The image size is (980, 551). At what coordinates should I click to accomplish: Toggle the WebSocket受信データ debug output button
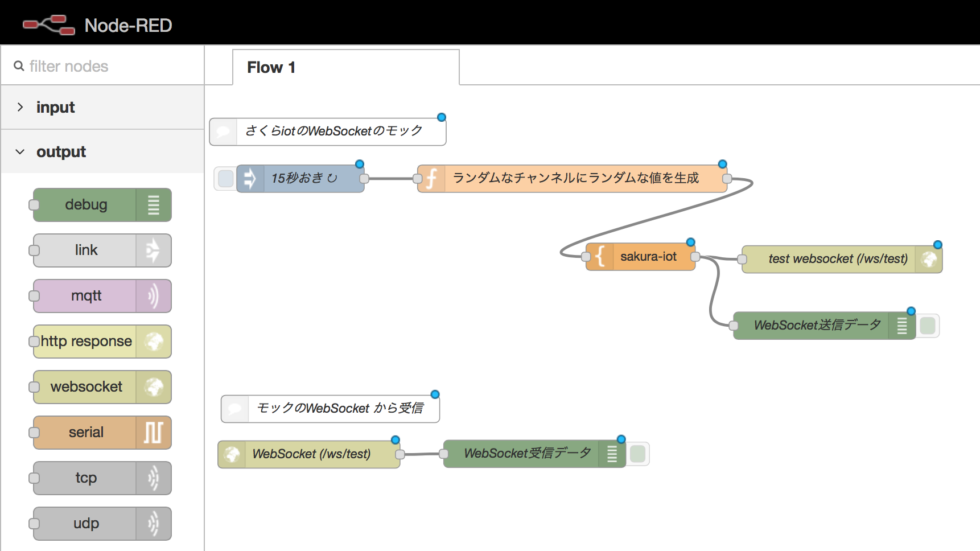point(638,454)
